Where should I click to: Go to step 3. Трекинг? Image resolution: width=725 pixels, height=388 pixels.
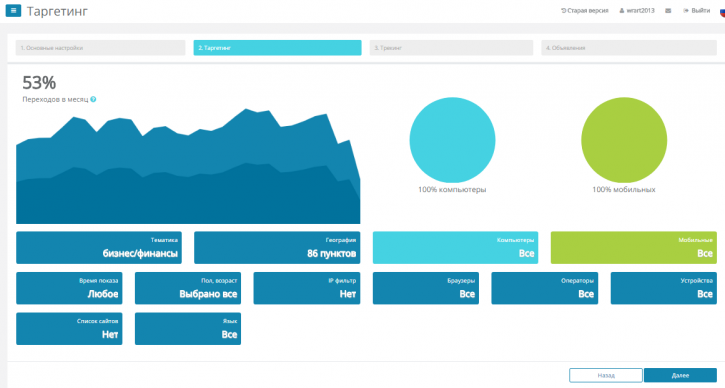(451, 48)
